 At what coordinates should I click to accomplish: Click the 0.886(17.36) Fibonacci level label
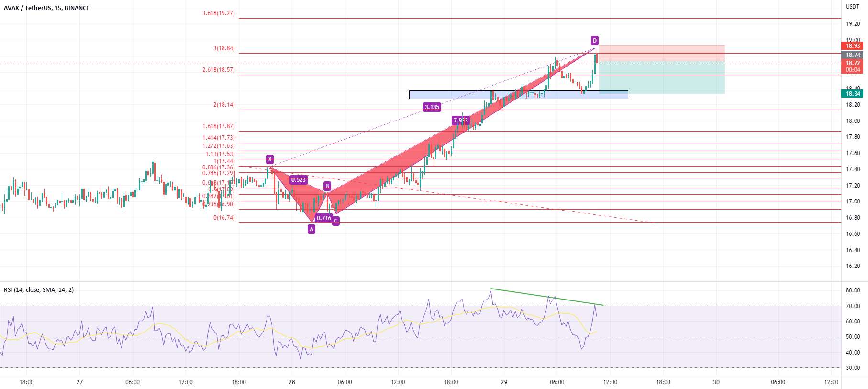[219, 167]
